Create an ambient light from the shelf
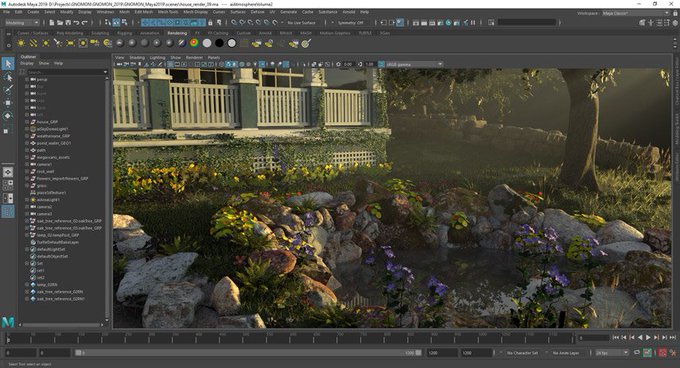Viewport: 680px width, 368px height. (x=21, y=43)
